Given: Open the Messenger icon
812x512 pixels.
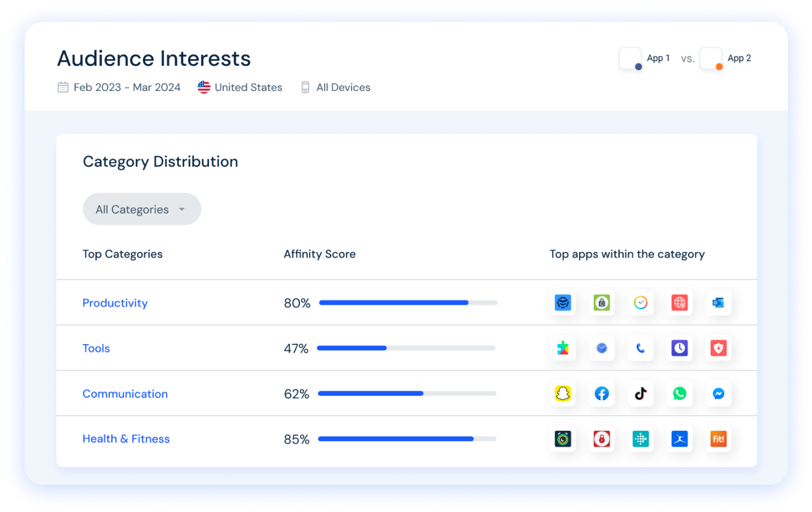Looking at the screenshot, I should 719,393.
